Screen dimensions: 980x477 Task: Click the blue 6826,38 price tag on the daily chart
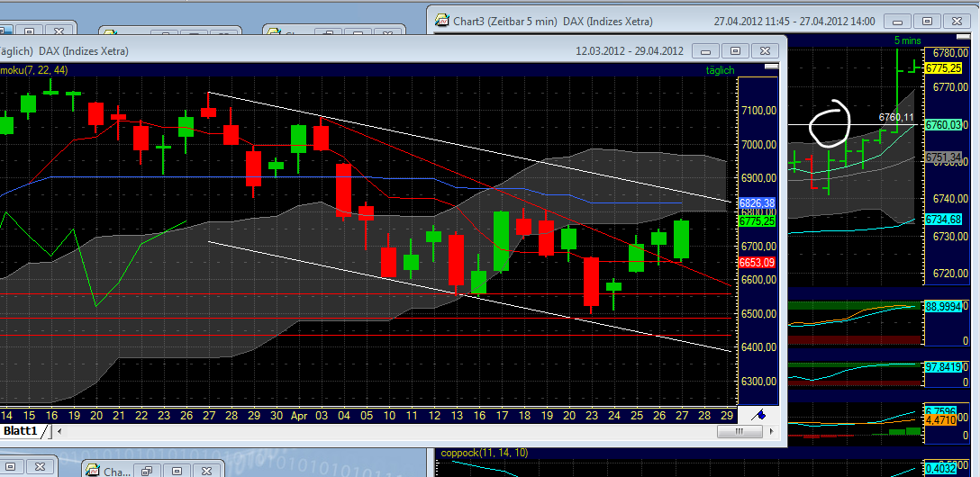click(x=757, y=202)
